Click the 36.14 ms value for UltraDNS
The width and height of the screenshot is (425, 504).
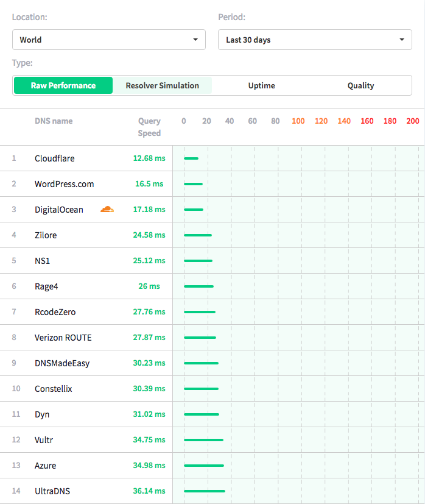pyautogui.click(x=149, y=491)
